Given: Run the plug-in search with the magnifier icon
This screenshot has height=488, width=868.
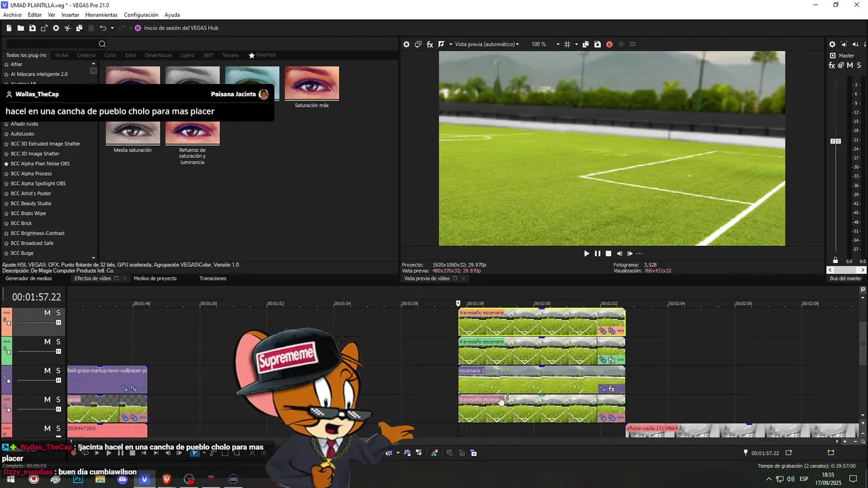Looking at the screenshot, I should coord(102,44).
